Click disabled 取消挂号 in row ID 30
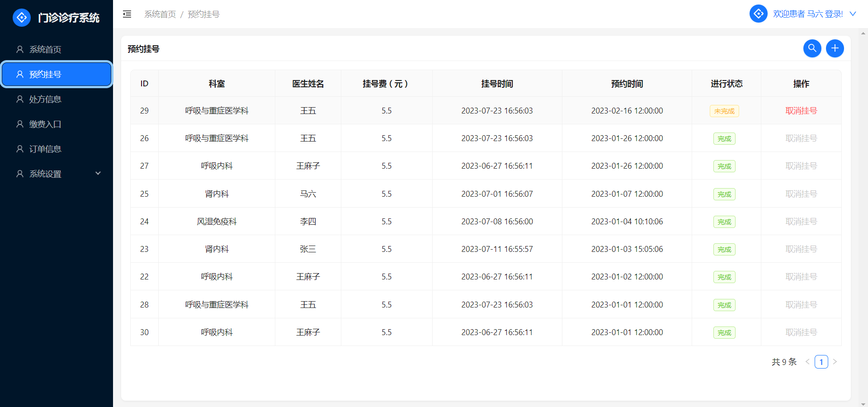 801,332
